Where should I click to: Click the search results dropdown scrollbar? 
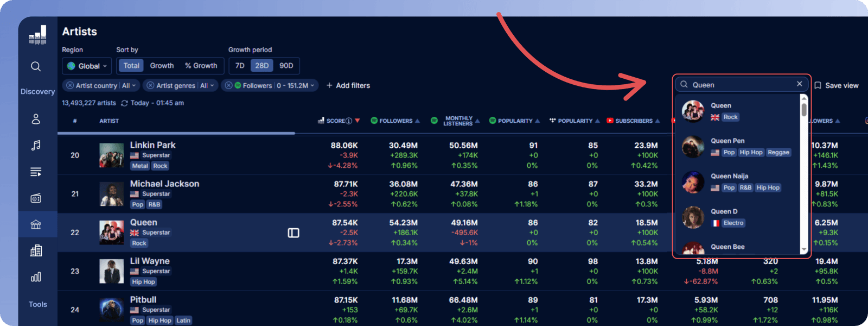pos(804,109)
